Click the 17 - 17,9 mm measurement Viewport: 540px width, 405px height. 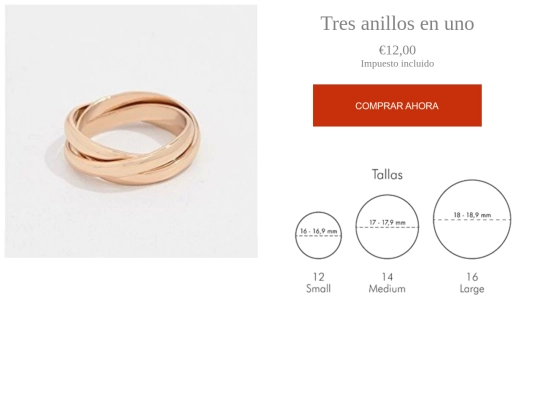click(x=387, y=222)
